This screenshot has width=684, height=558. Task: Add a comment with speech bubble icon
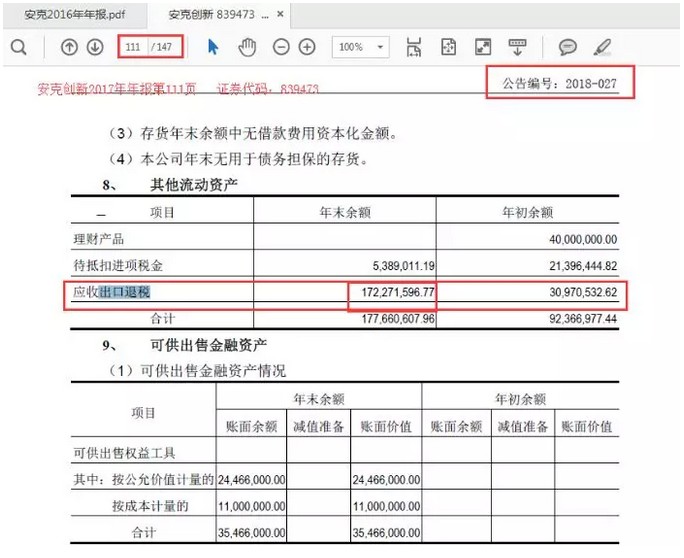(x=567, y=47)
